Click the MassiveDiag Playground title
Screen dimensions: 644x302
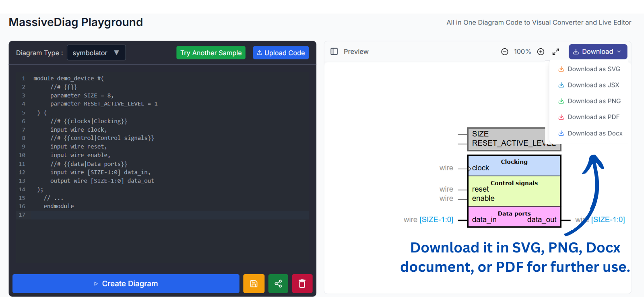pos(76,22)
